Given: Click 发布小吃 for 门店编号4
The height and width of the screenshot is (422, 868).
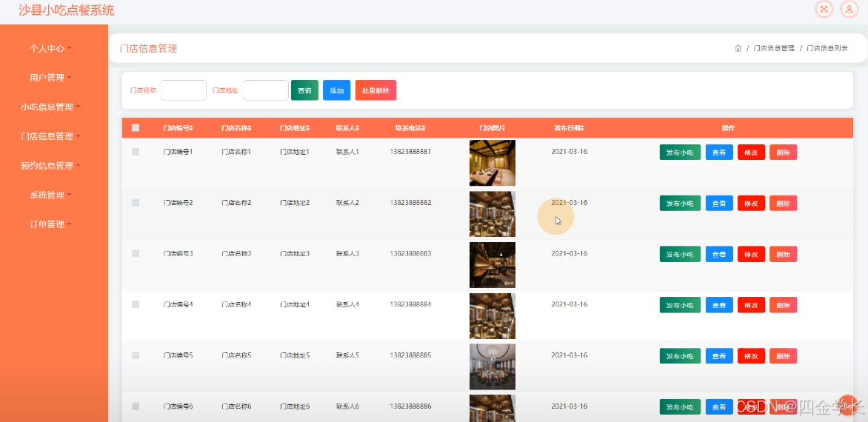Looking at the screenshot, I should pyautogui.click(x=680, y=305).
